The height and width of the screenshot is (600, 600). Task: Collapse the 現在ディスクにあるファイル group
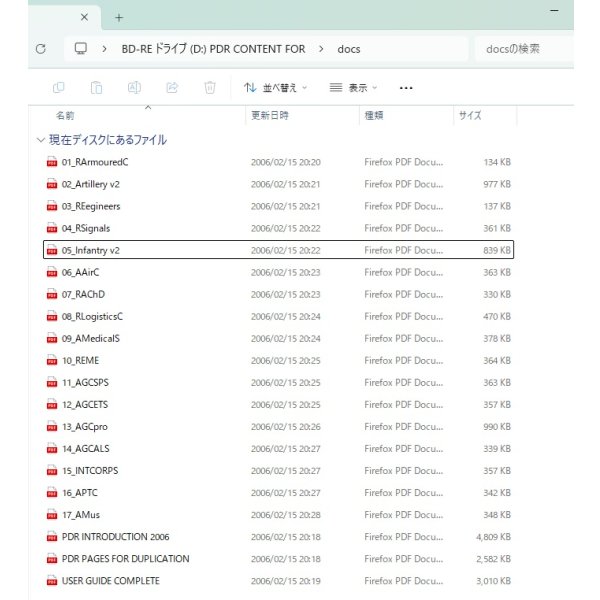tap(40, 140)
